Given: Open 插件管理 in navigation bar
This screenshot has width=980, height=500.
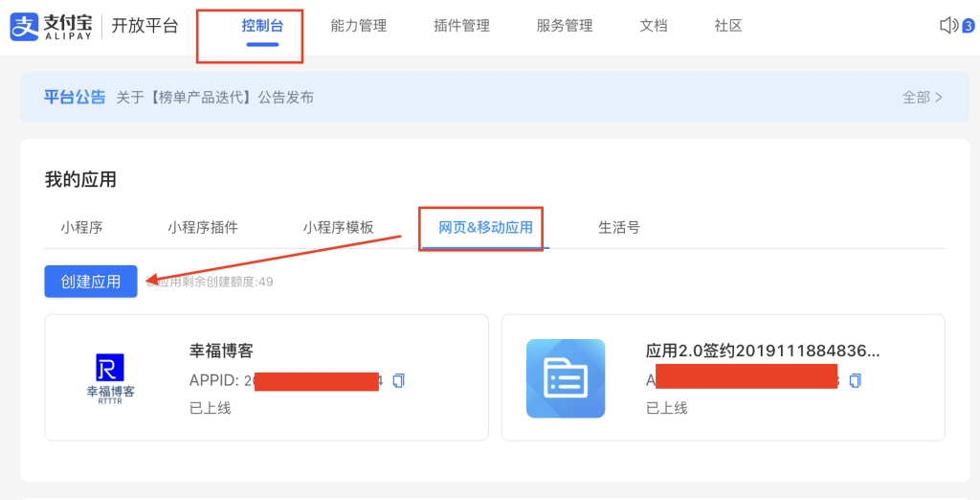Looking at the screenshot, I should point(461,26).
